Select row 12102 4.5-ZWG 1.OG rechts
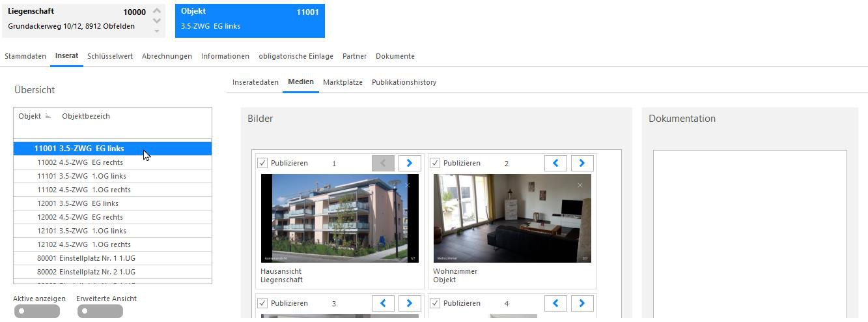868x322 pixels. [x=113, y=244]
